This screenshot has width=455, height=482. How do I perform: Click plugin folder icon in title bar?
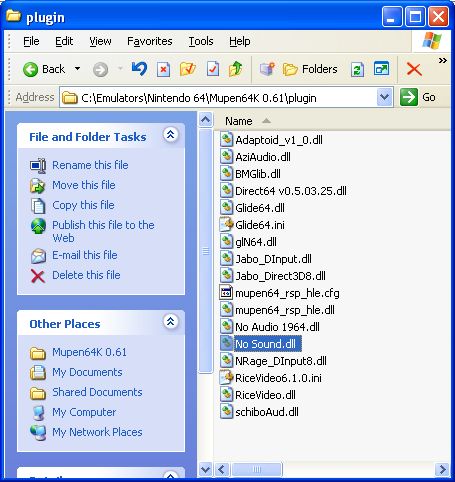pos(14,17)
